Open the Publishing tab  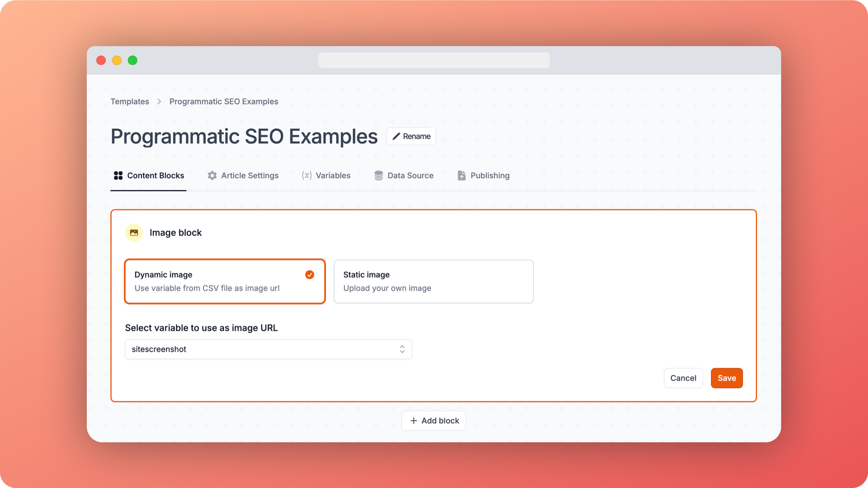pos(490,175)
